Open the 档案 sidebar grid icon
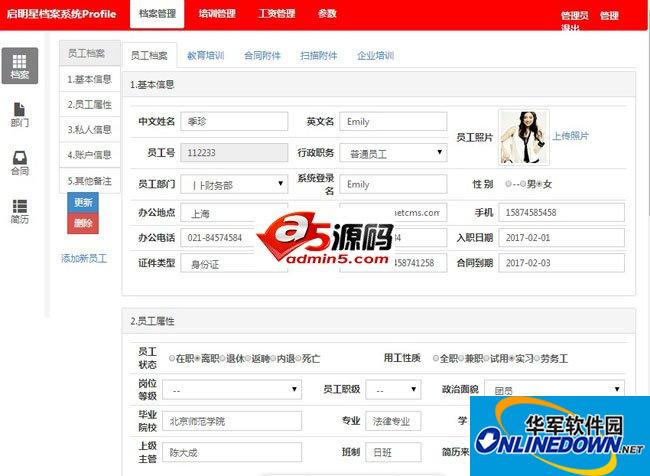 point(19,66)
